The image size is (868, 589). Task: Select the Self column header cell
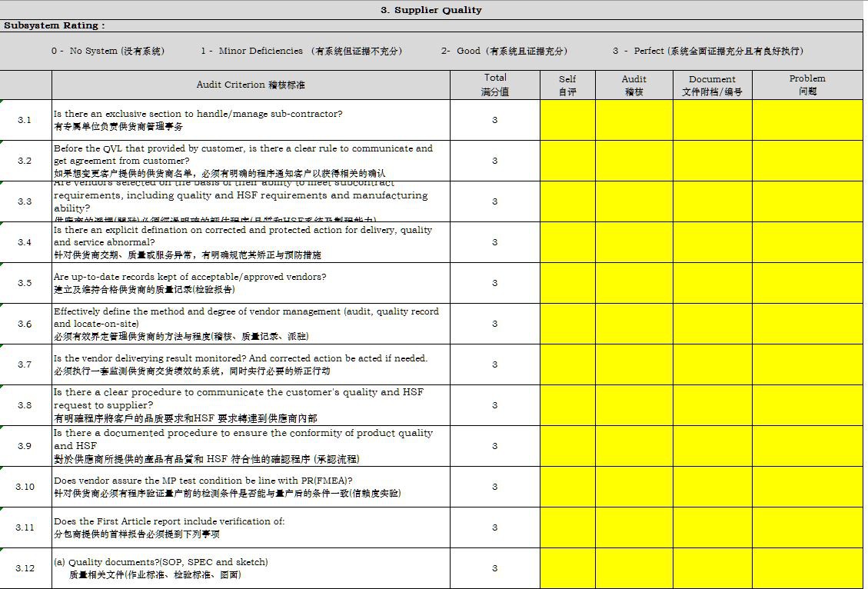point(567,85)
